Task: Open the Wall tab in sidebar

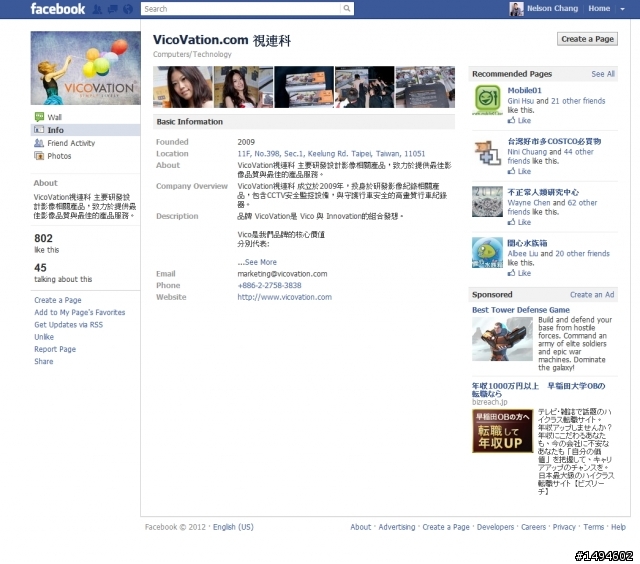Action: 54,118
